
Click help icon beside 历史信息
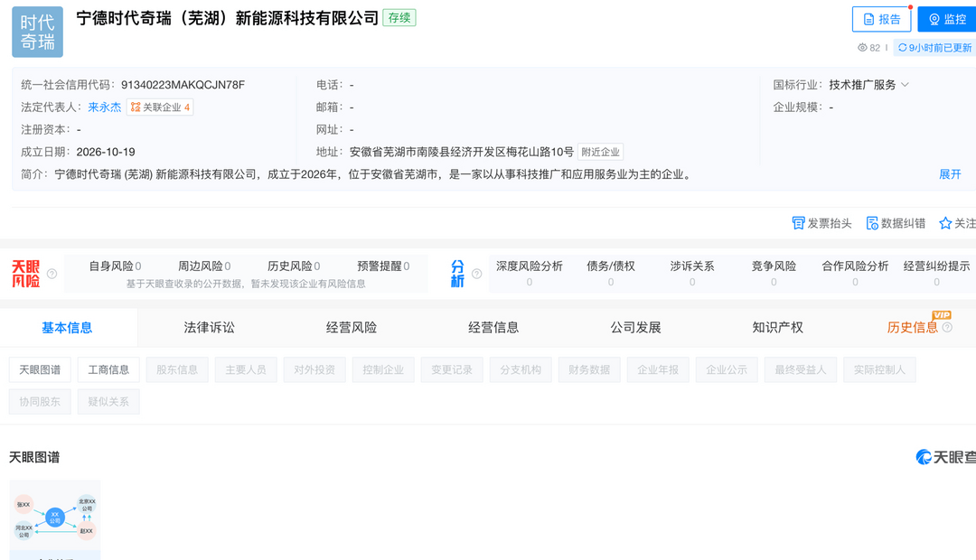click(947, 327)
